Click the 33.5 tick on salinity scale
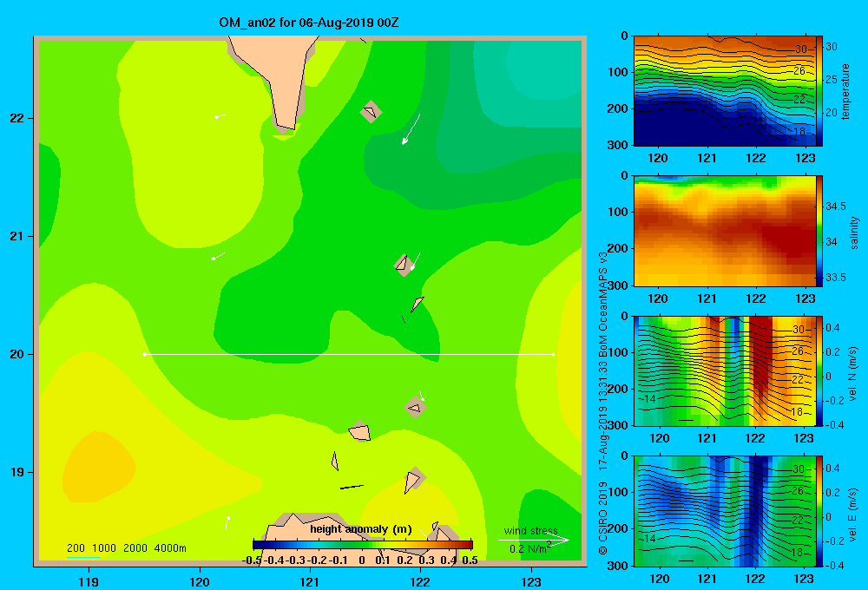 (x=835, y=278)
